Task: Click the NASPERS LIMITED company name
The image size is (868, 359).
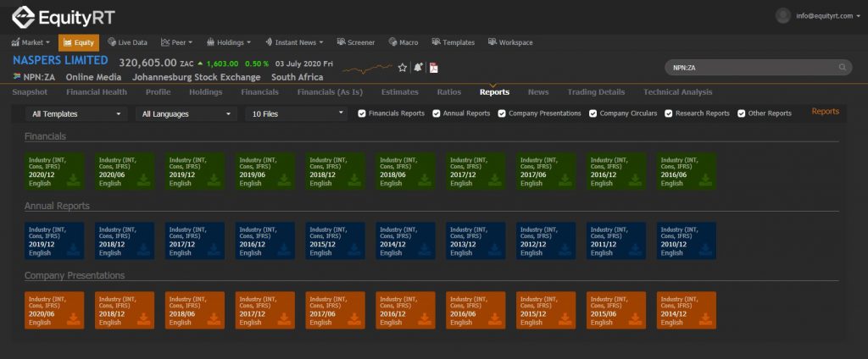Action: coord(60,60)
